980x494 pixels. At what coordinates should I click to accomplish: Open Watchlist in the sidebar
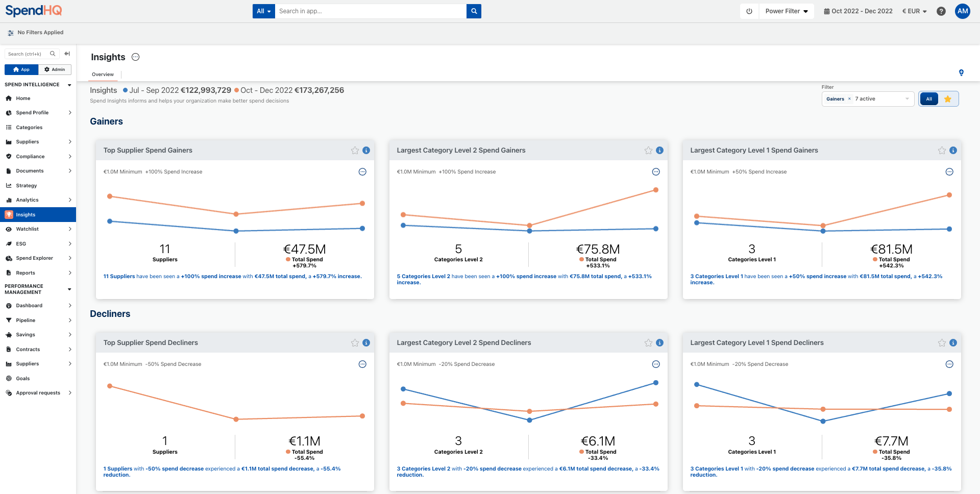tap(28, 229)
